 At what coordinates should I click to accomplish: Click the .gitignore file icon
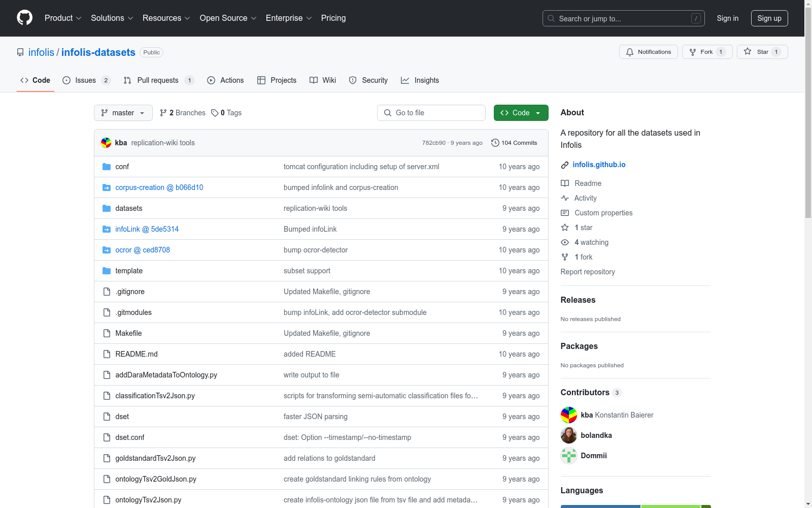pos(107,292)
